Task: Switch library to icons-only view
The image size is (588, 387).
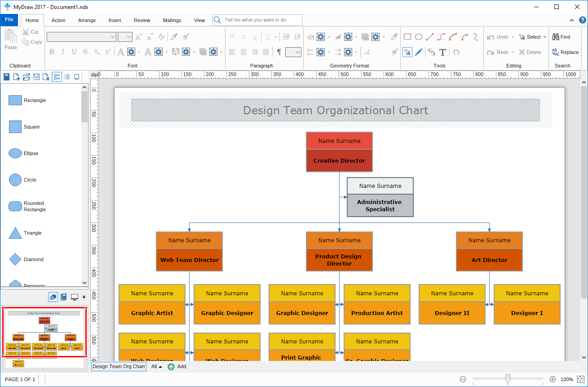Action: (x=77, y=77)
